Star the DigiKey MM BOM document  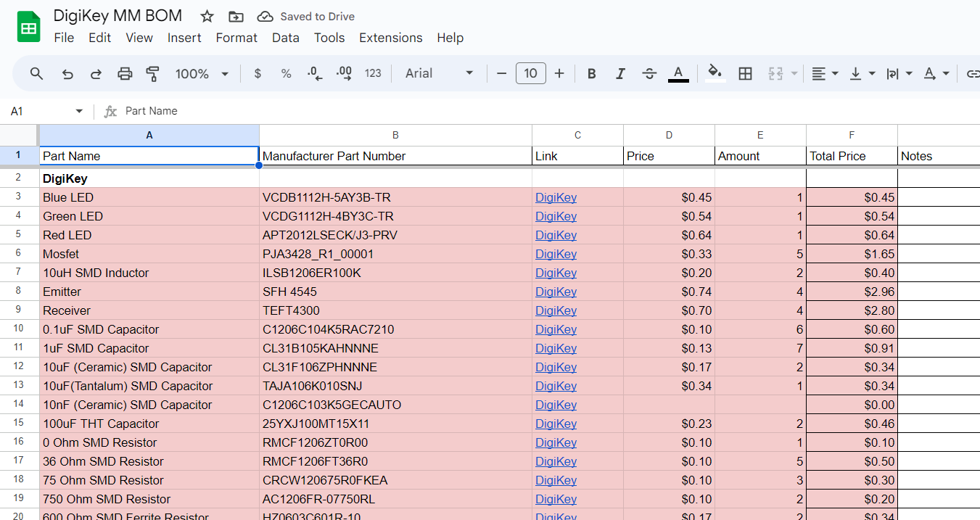(x=207, y=16)
